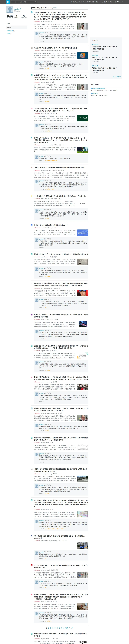
Task: Open thumbnail of トヨタ系、下請け50社 article
Action: [x=83, y=324]
